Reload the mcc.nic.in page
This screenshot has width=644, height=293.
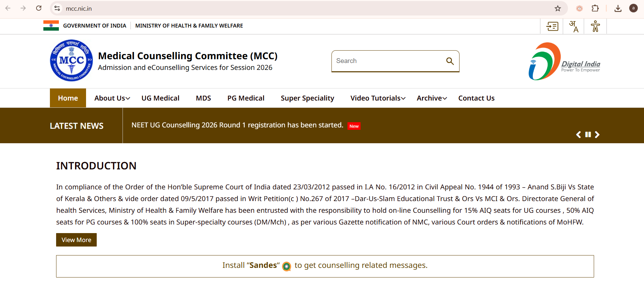click(x=39, y=8)
